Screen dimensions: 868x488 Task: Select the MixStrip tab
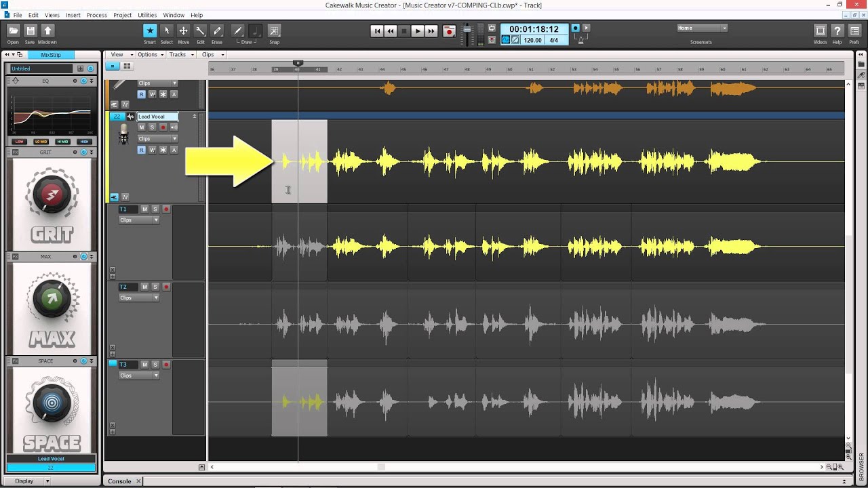point(51,55)
